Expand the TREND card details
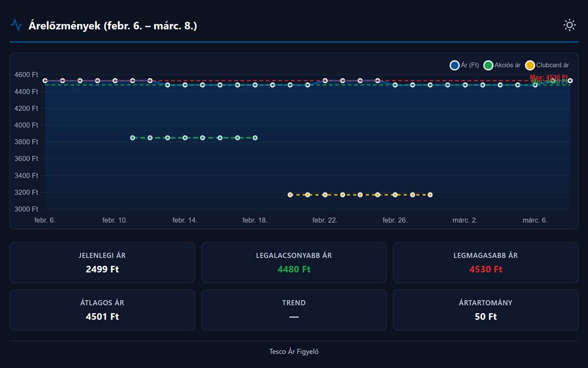 (294, 310)
